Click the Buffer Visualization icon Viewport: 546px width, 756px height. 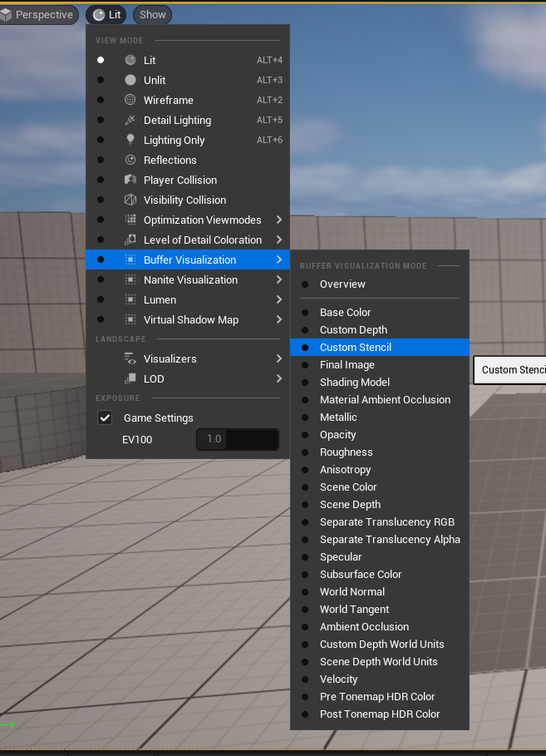point(130,259)
